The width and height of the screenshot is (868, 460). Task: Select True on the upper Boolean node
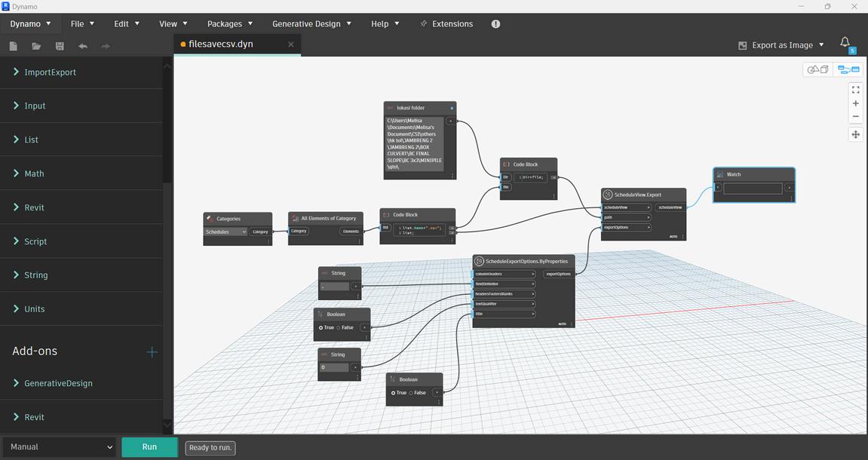tap(321, 328)
